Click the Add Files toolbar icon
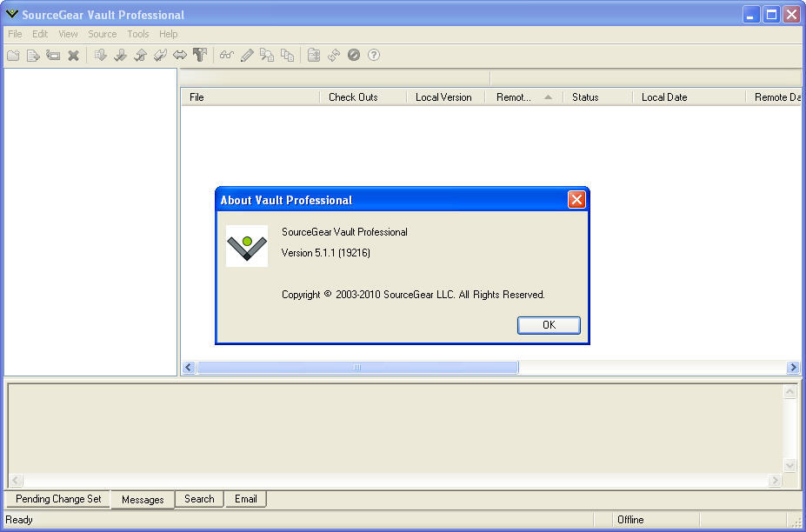This screenshot has width=806, height=532. point(33,55)
